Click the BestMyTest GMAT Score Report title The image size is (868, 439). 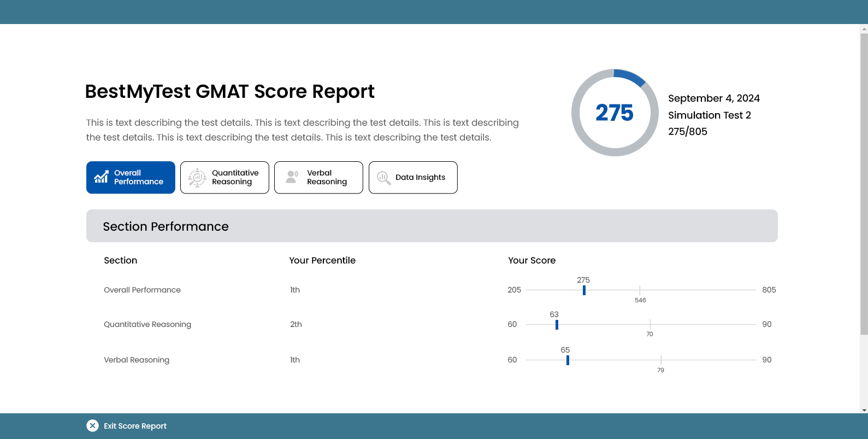click(x=230, y=91)
